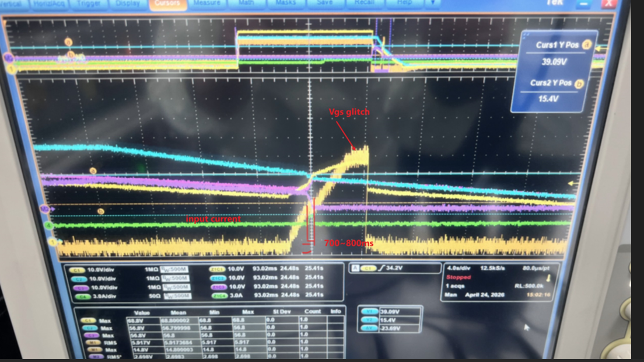Screen dimensions: 644x362
Task: Click the C2 Max measurement badge
Action: [x=89, y=328]
